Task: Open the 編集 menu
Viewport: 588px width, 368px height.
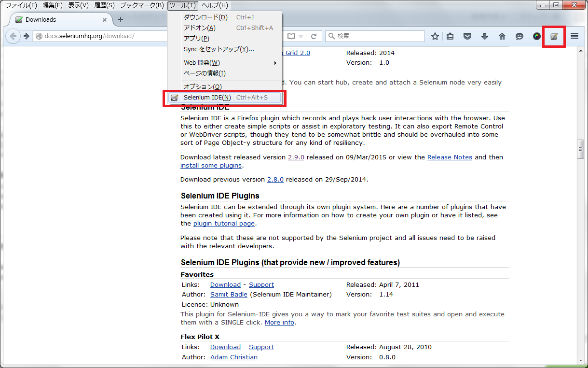Action: pyautogui.click(x=53, y=5)
